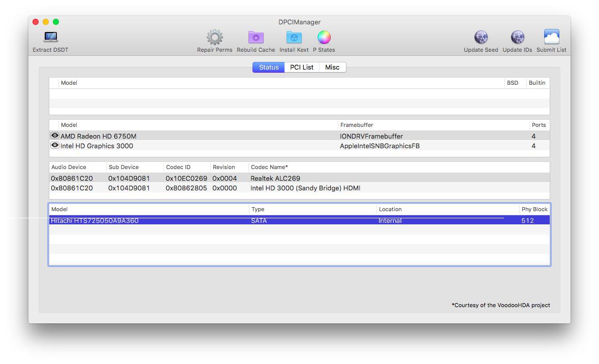Toggle eye icon for Intel HD Graphics 3000
The width and height of the screenshot is (599, 364).
[55, 145]
